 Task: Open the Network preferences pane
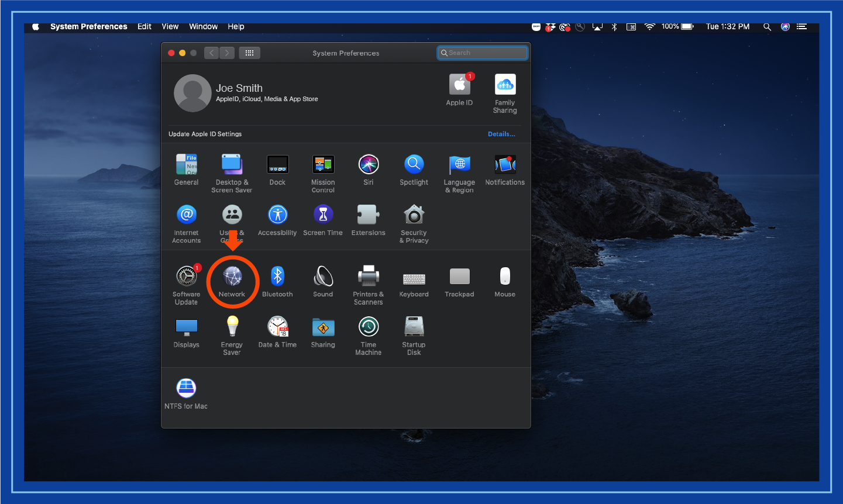pyautogui.click(x=232, y=277)
